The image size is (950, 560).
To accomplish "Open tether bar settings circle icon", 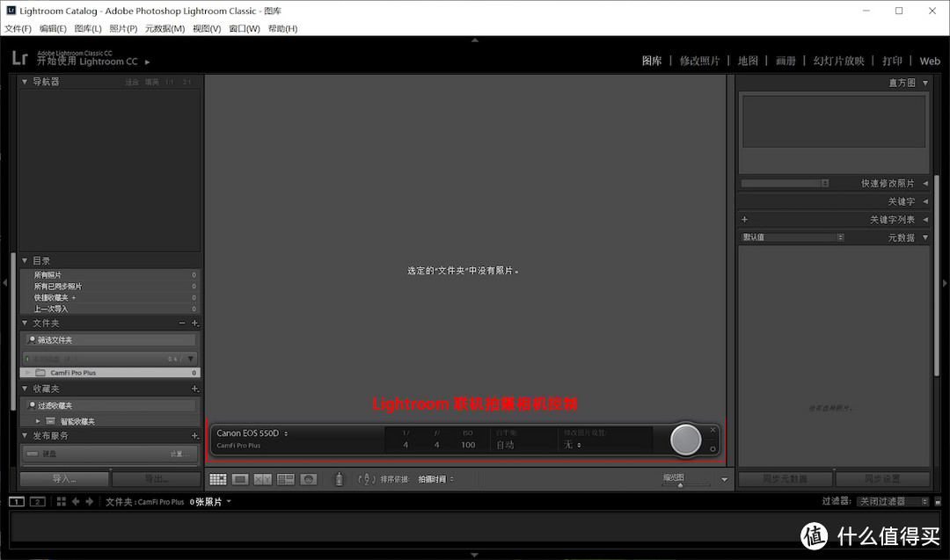I will coord(713,449).
